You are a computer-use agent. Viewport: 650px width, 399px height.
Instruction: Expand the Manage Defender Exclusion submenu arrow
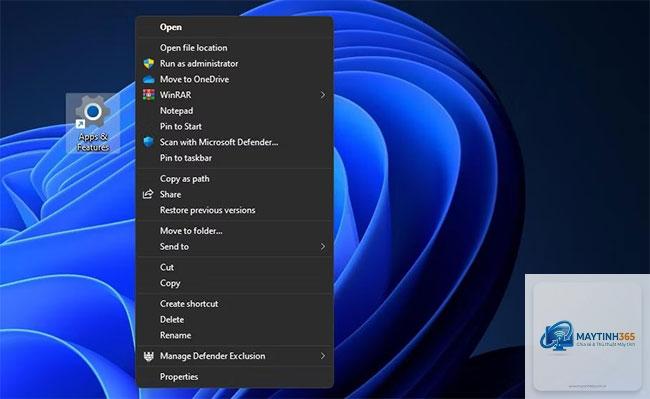tap(323, 356)
